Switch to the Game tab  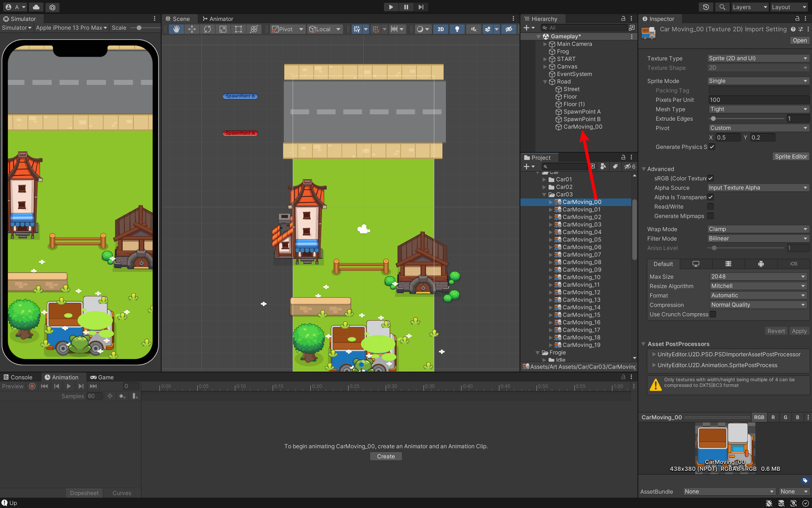102,377
